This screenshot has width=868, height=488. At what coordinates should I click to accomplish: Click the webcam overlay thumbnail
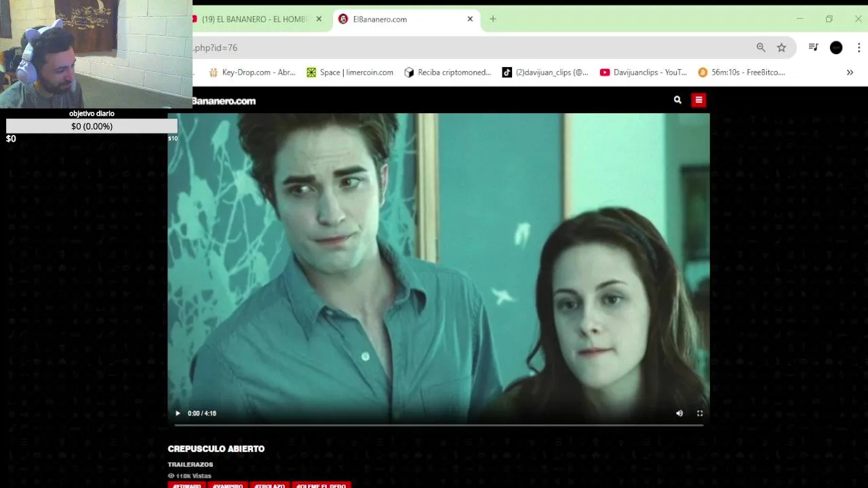(96, 54)
